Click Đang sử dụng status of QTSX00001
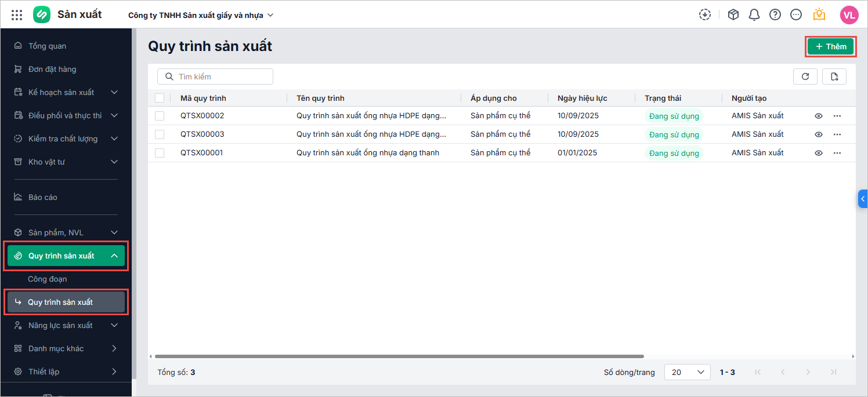The width and height of the screenshot is (868, 397). coord(674,153)
